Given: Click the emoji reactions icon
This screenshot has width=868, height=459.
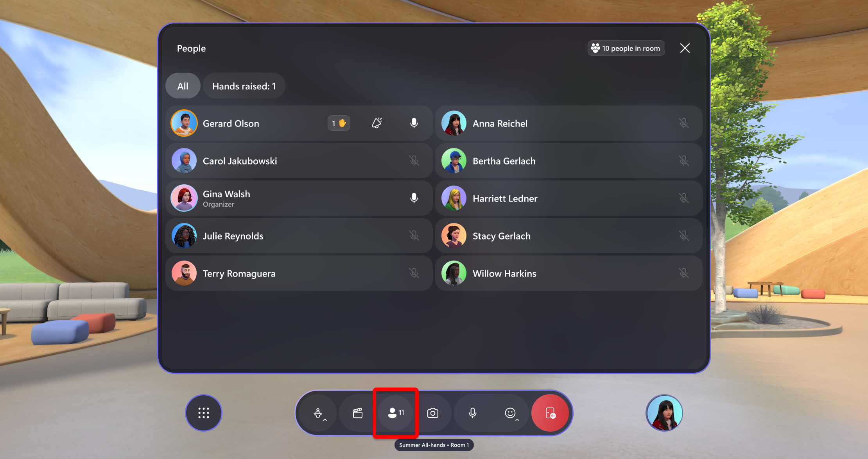Looking at the screenshot, I should 510,413.
